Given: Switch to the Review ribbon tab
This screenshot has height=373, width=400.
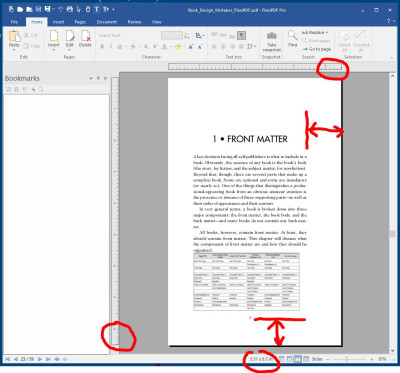Looking at the screenshot, I should click(x=135, y=22).
